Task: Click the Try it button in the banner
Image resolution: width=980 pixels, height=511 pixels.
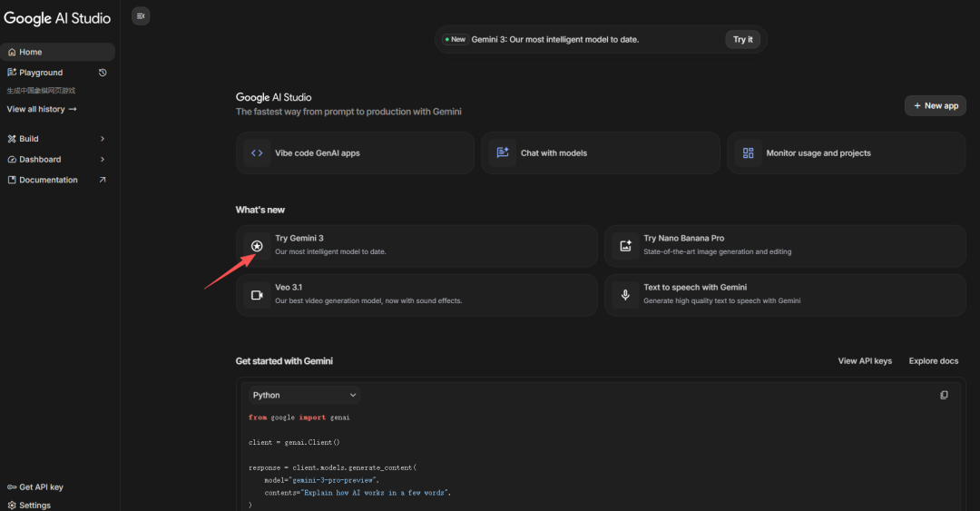Action: [x=742, y=39]
